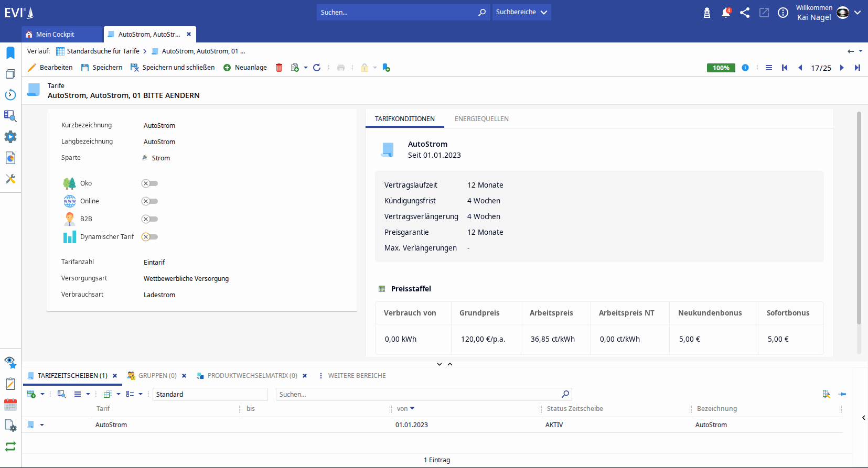Click the red trash delete icon

279,68
